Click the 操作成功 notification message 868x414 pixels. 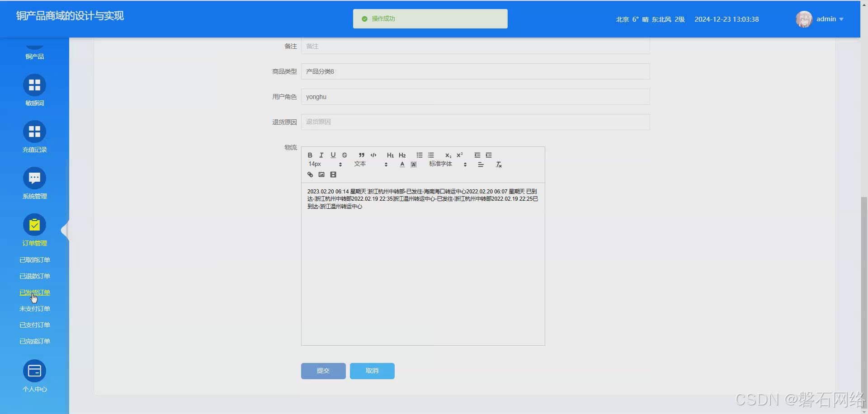click(x=430, y=19)
